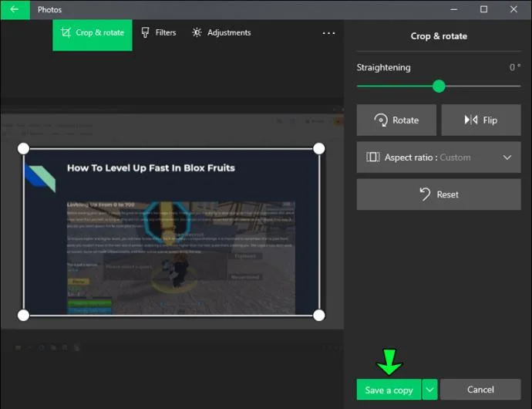Cancel the editing session
Screen dimensions: 532x409
[480, 390]
